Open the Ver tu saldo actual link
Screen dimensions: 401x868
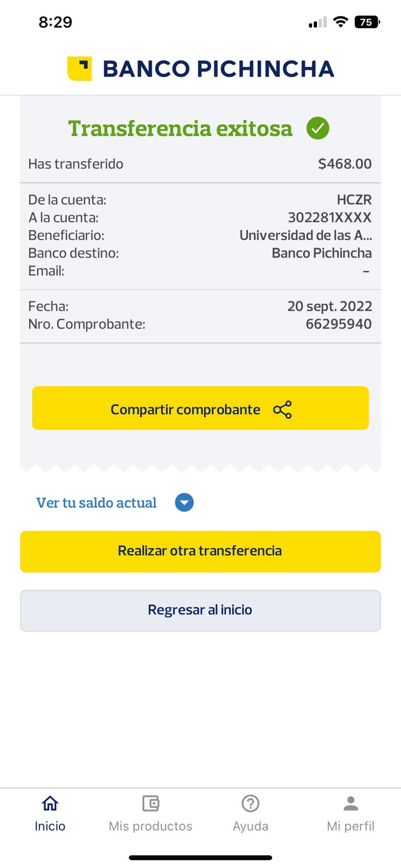point(97,503)
